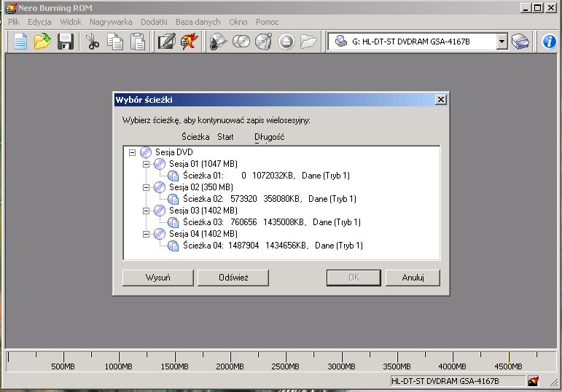The width and height of the screenshot is (562, 392).
Task: Open the Plik menu
Action: coord(14,22)
